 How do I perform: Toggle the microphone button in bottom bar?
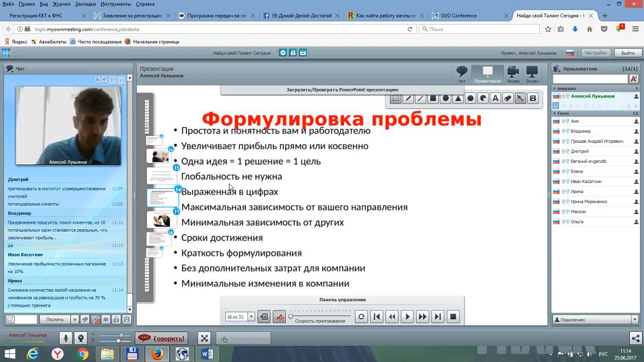point(65,338)
